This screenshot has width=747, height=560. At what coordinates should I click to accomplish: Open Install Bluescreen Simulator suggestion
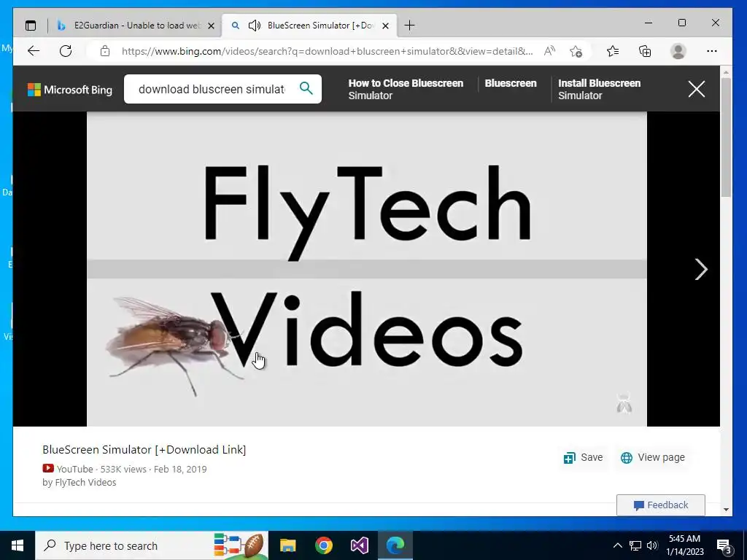coord(600,89)
